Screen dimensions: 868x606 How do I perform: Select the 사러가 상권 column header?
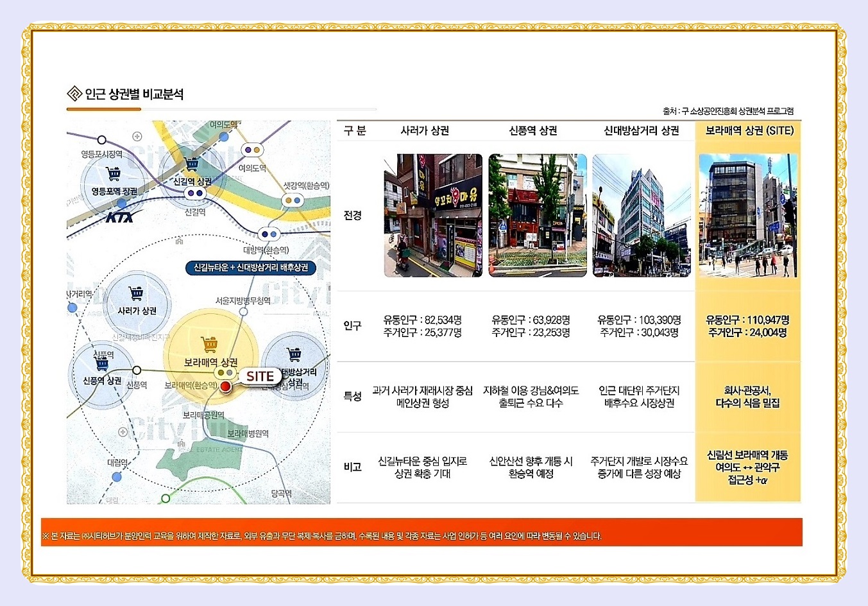coord(425,131)
